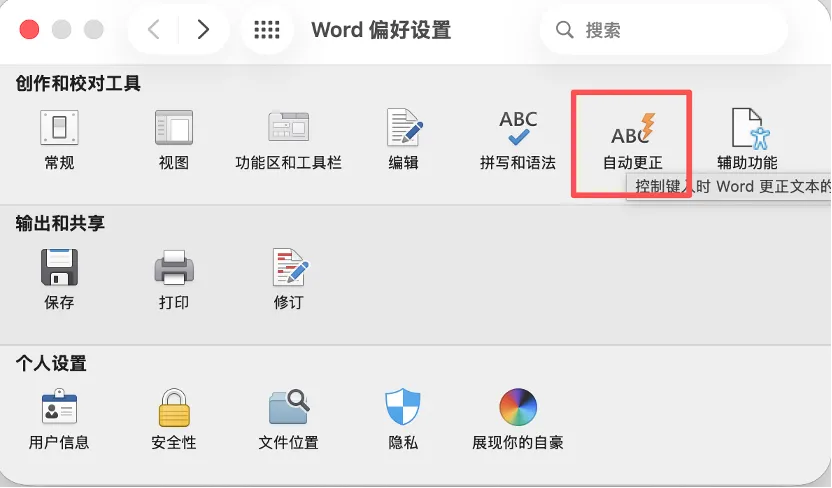
Task: Open 拼写和语法 spelling and grammar settings
Action: pyautogui.click(x=518, y=140)
